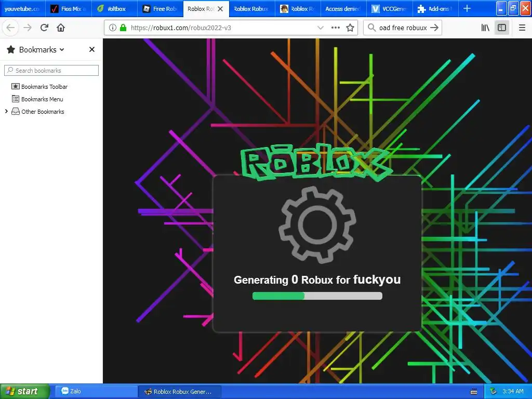532x399 pixels.
Task: Minimize the browser window
Action: [x=501, y=8]
